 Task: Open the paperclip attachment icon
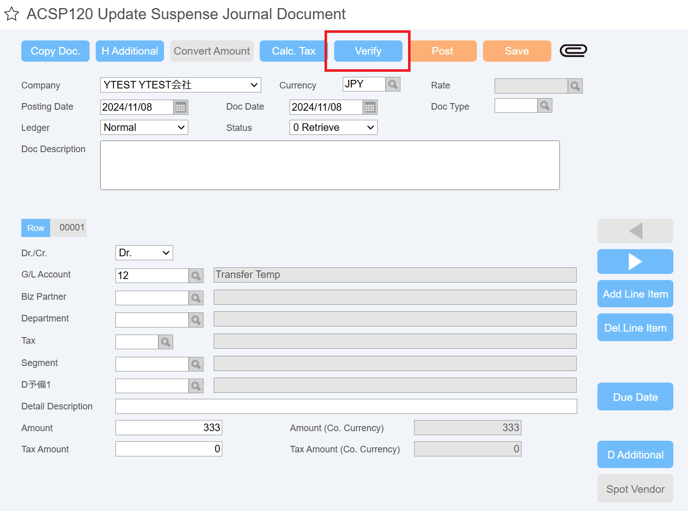point(573,51)
